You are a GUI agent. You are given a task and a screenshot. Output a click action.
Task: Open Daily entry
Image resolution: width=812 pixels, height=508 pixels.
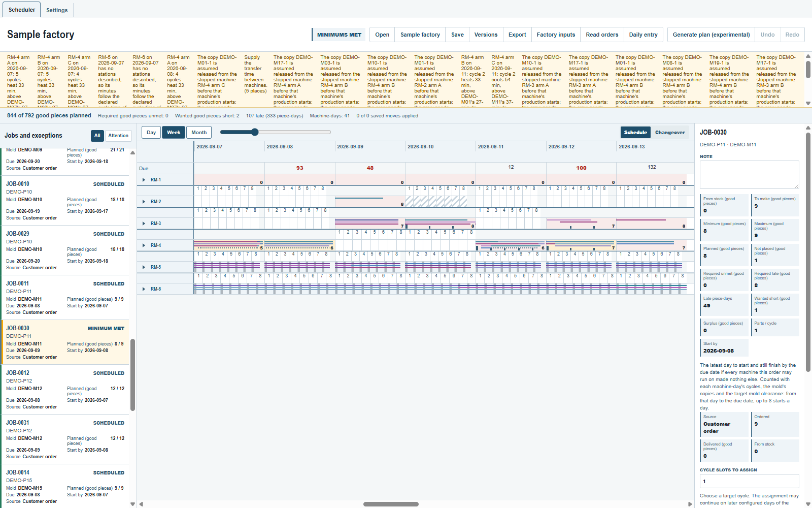pos(643,35)
